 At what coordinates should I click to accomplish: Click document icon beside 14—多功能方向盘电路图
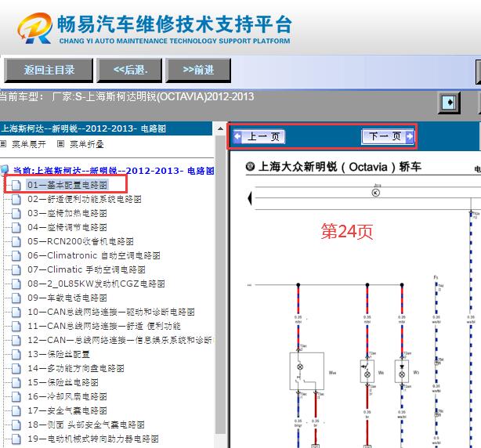point(16,369)
